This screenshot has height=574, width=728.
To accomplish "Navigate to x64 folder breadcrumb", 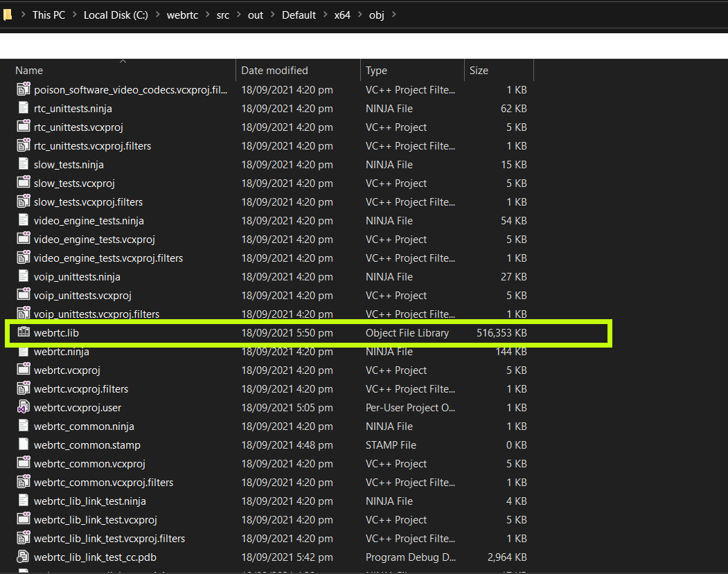I will [342, 15].
